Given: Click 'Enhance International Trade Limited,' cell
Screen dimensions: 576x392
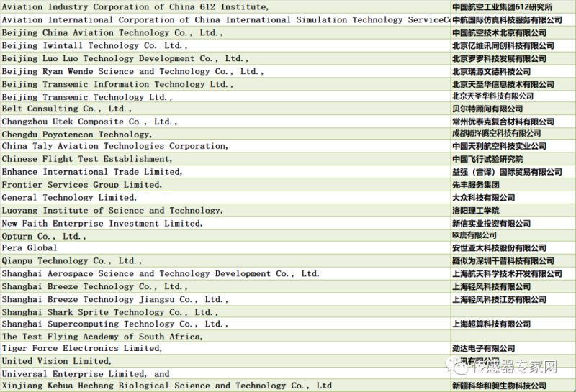Looking at the screenshot, I should point(225,172).
